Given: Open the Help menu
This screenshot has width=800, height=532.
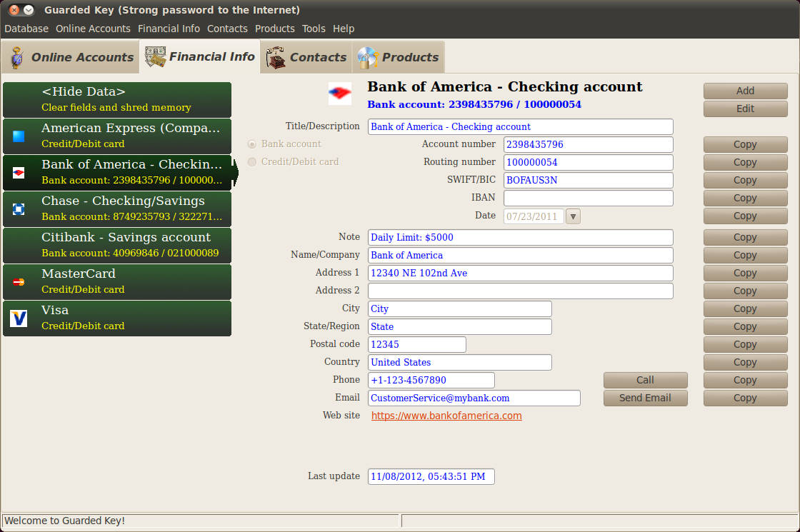Looking at the screenshot, I should point(344,29).
